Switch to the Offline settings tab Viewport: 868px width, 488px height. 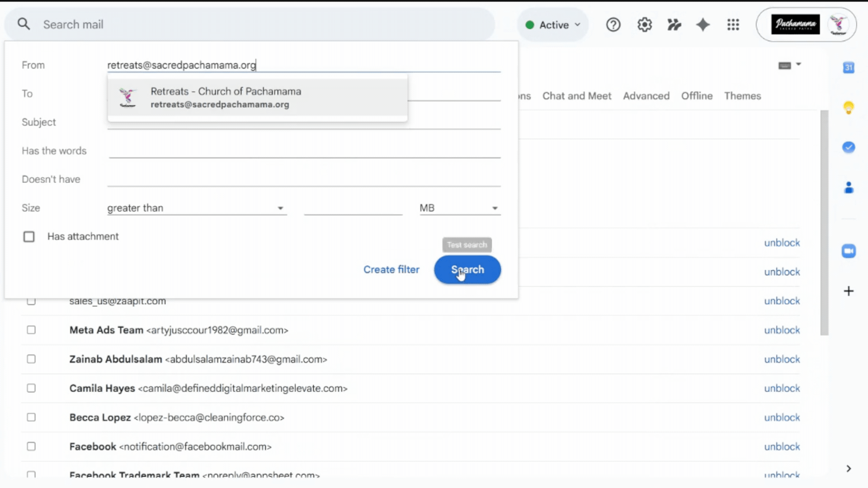697,96
